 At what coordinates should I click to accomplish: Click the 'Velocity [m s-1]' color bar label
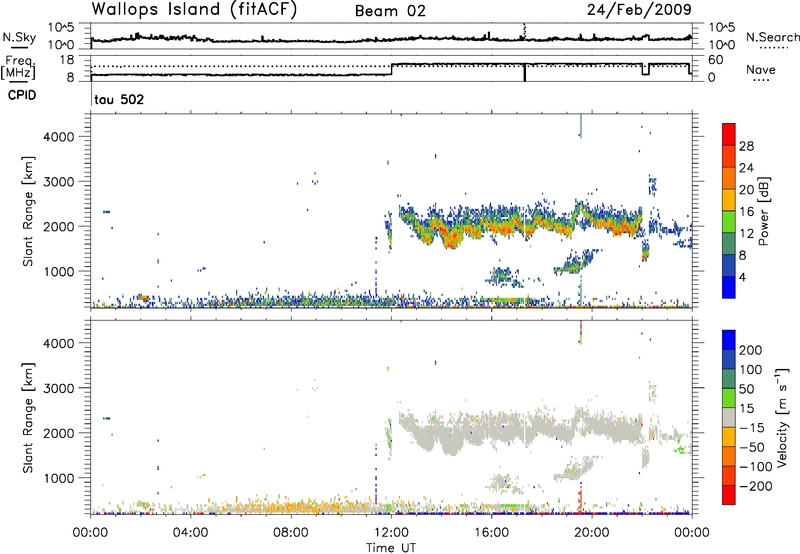[782, 417]
